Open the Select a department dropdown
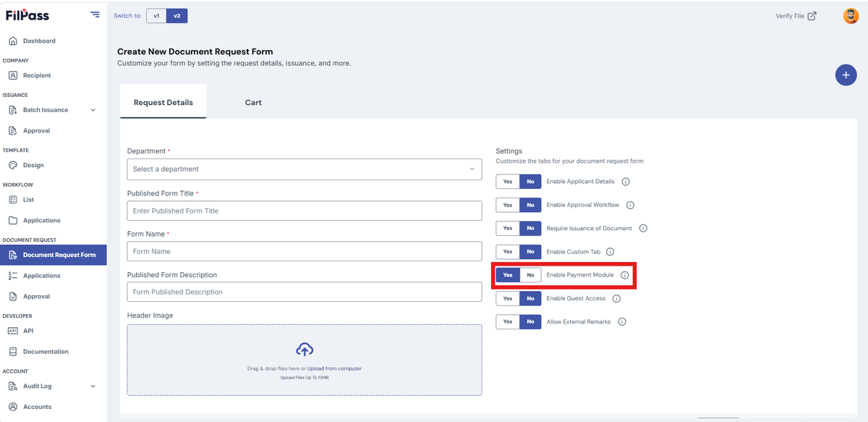Image resolution: width=868 pixels, height=422 pixels. tap(305, 169)
